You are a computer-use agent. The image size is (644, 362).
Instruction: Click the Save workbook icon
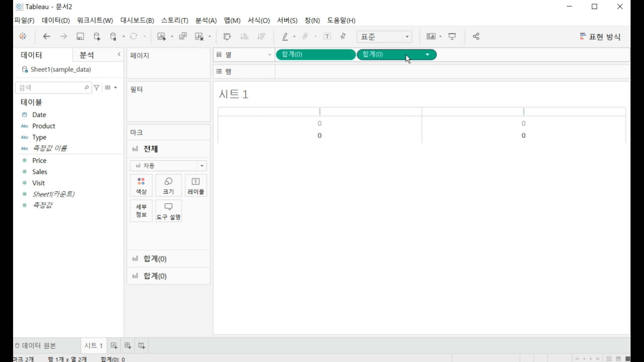tap(80, 37)
